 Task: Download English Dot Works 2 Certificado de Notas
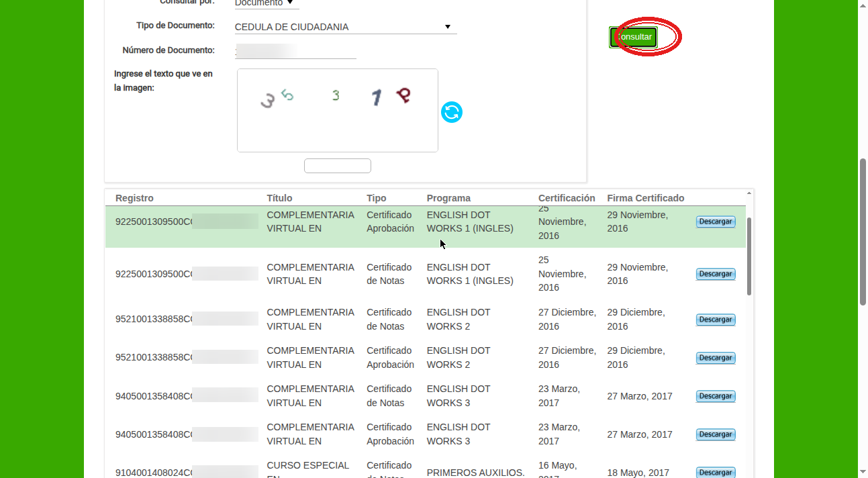point(716,320)
